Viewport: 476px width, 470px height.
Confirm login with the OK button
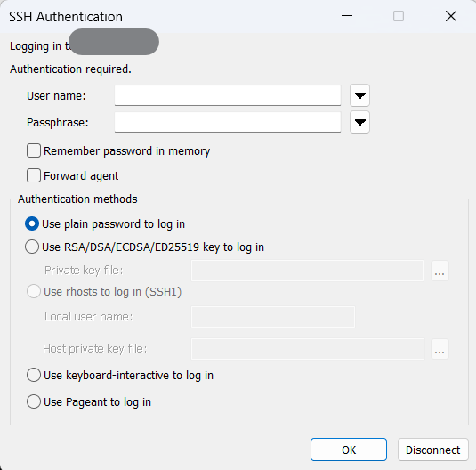pos(349,450)
